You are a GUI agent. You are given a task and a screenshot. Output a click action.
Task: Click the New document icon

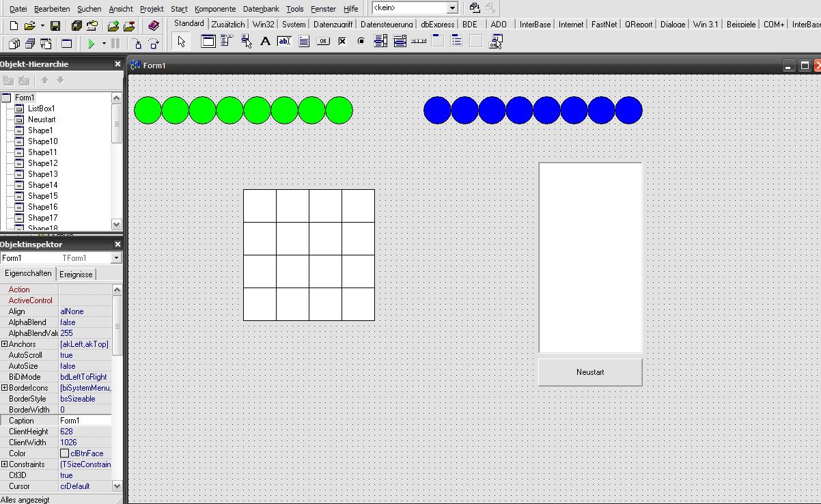click(14, 26)
